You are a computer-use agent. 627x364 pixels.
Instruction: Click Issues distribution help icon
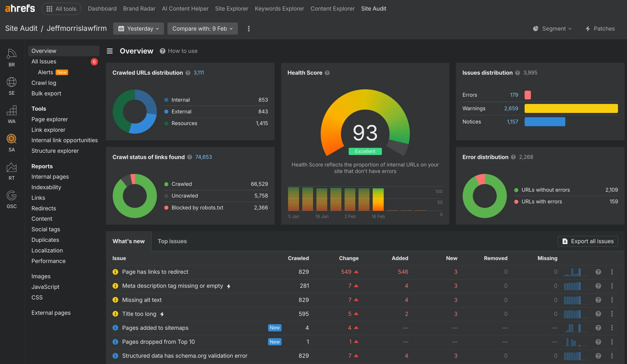518,73
